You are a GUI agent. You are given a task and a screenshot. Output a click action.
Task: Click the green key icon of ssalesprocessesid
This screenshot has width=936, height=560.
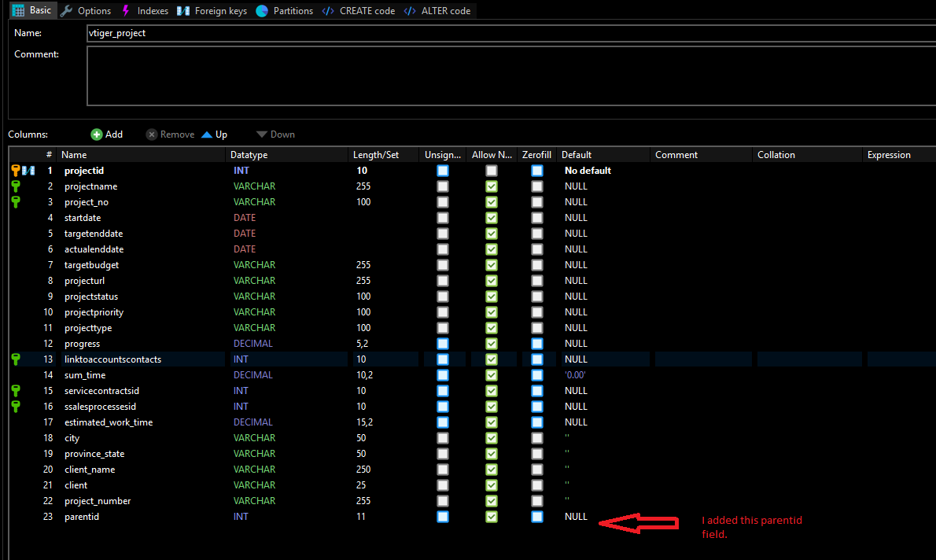tap(16, 407)
